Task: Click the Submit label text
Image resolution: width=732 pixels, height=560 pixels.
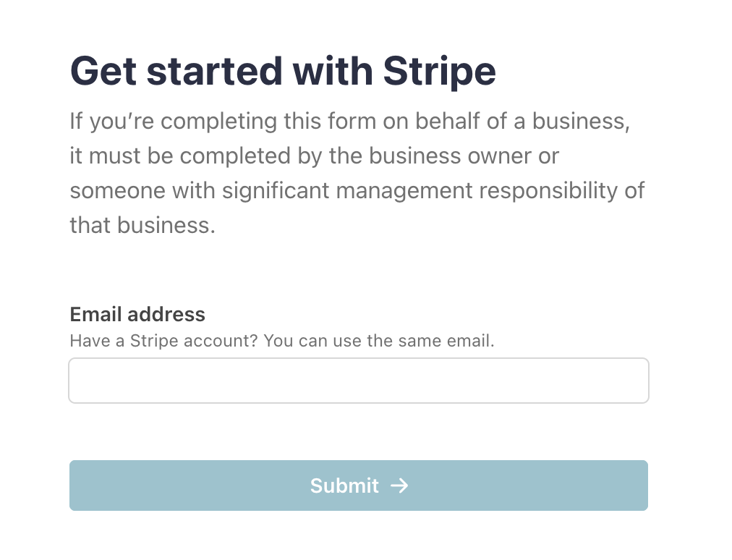Action: tap(344, 485)
